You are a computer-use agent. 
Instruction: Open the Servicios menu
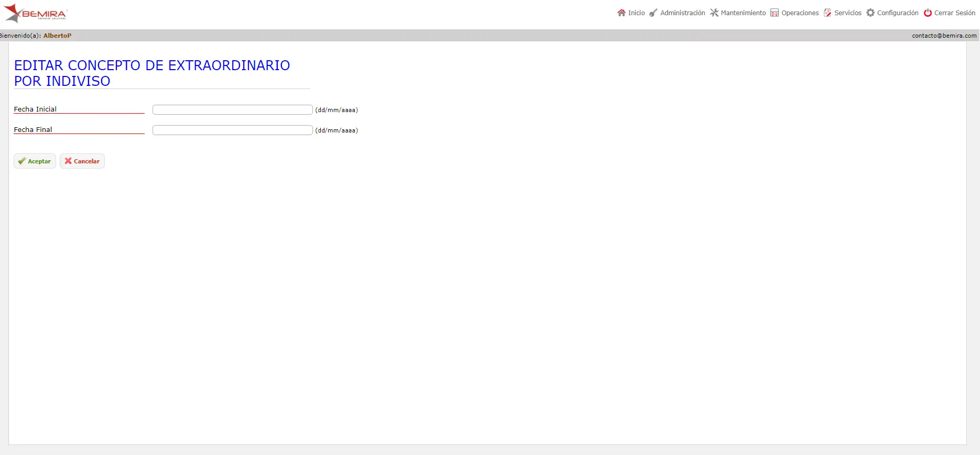click(848, 13)
